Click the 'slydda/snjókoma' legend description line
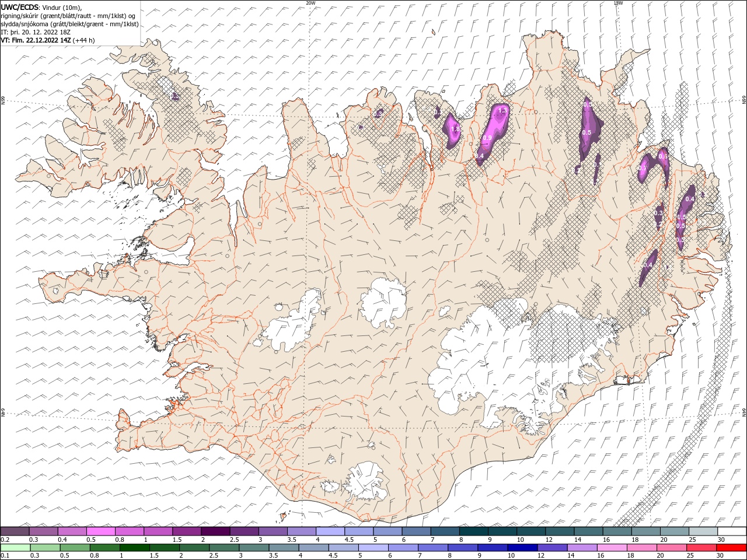The image size is (747, 560). coord(69,24)
